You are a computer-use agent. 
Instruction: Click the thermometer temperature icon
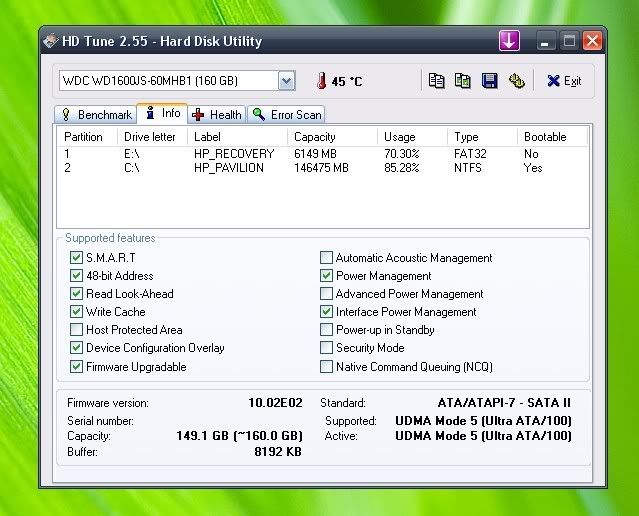click(322, 81)
